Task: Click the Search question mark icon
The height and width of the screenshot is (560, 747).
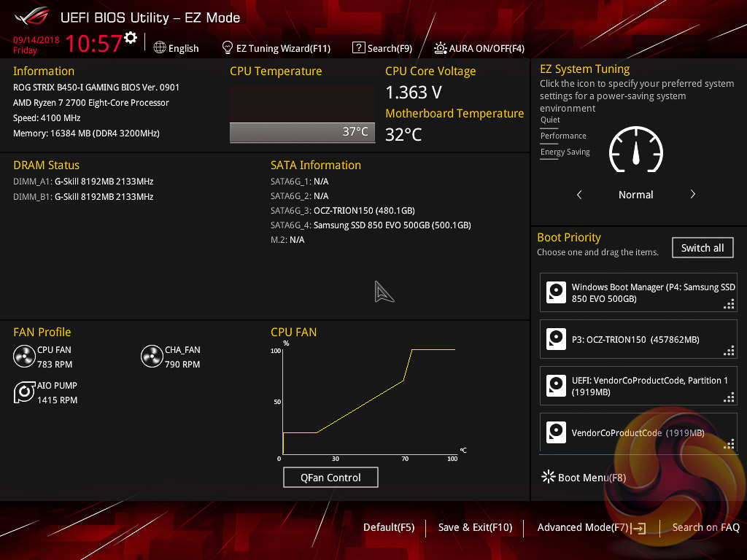Action: [358, 47]
